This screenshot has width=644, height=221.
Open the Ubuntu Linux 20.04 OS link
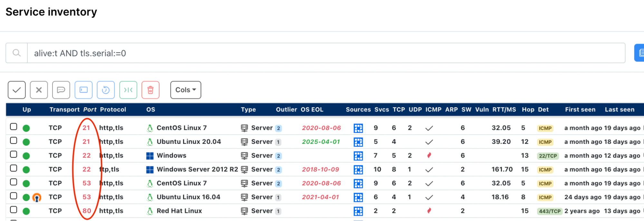[x=189, y=142]
